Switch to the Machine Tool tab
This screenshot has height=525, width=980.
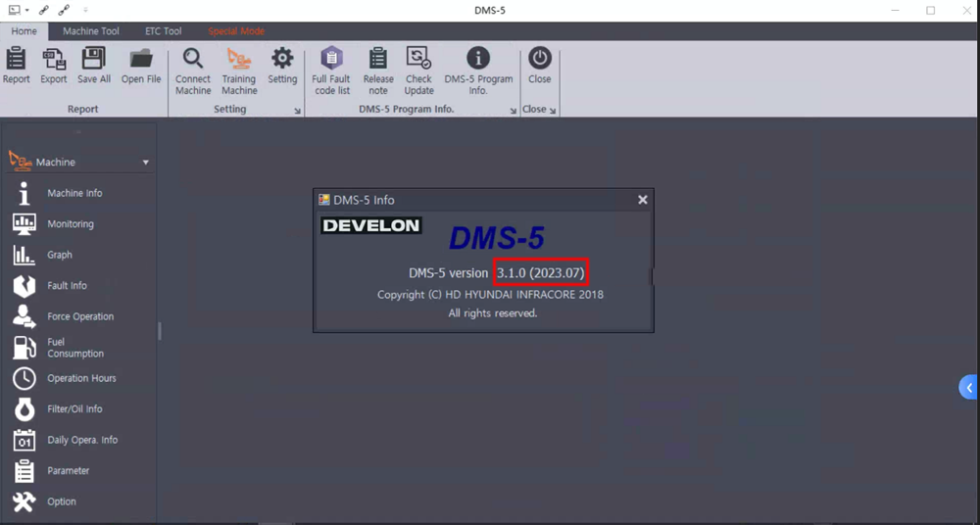[90, 31]
